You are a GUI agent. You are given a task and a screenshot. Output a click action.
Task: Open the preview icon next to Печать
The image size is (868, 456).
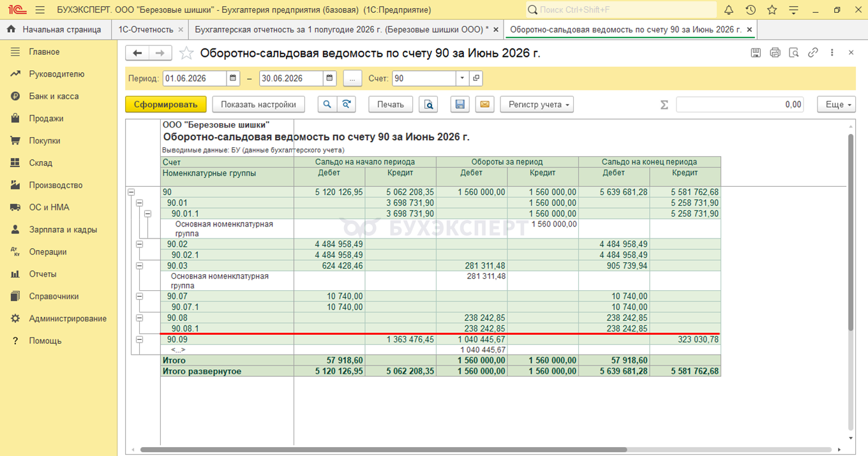(428, 105)
